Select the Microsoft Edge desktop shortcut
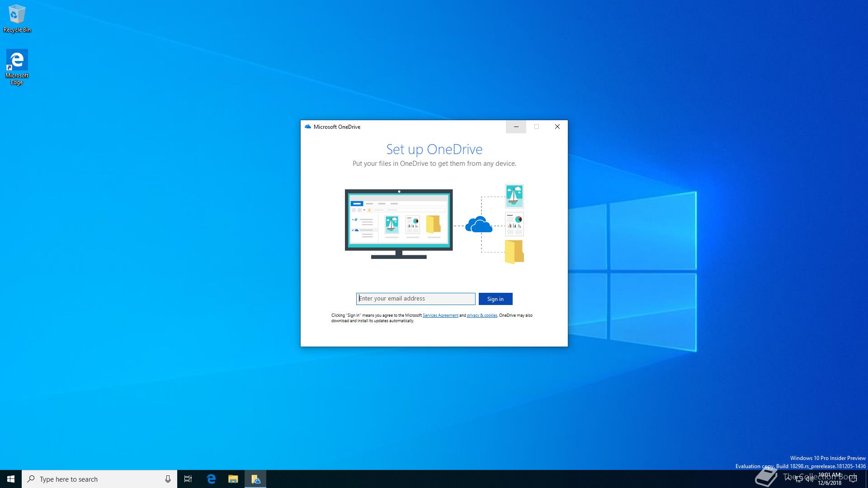 (17, 67)
